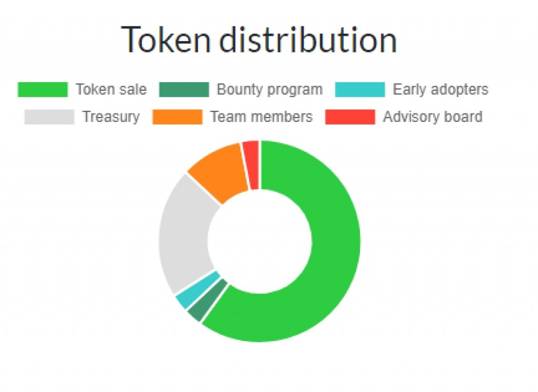Hide the Treasury series via its label

coord(111,117)
